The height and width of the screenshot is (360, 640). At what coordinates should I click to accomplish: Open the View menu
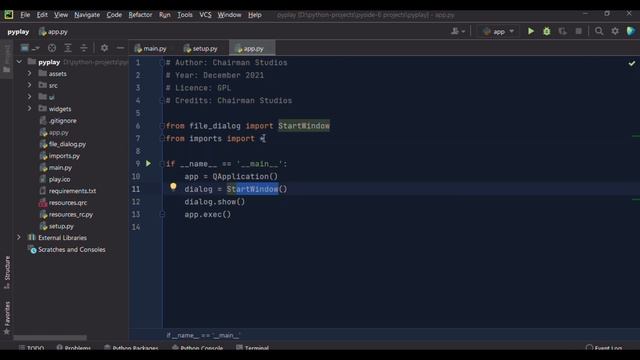coord(61,15)
